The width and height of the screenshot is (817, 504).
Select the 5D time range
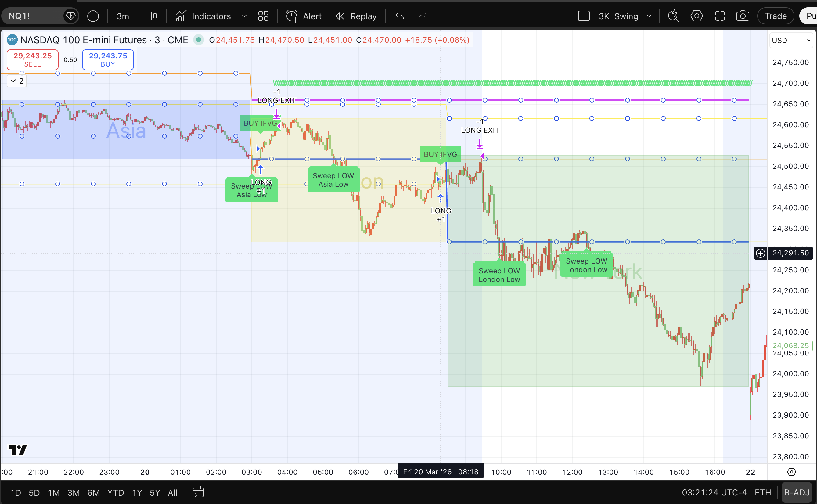pyautogui.click(x=34, y=493)
